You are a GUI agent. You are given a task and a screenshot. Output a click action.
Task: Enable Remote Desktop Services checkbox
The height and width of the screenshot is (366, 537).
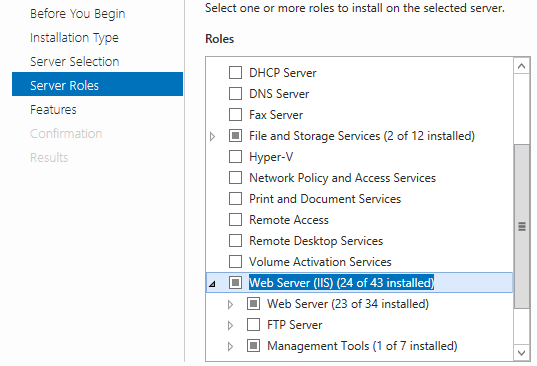click(x=235, y=241)
